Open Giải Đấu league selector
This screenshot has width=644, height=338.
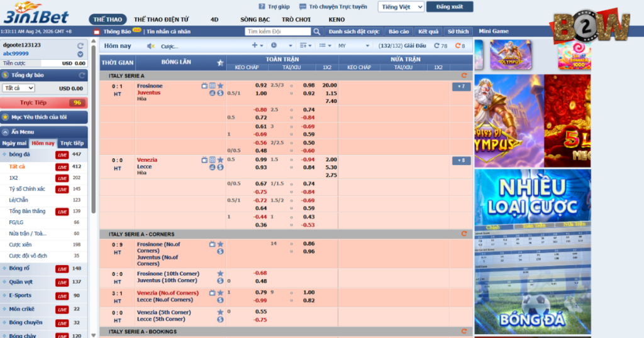coord(402,45)
